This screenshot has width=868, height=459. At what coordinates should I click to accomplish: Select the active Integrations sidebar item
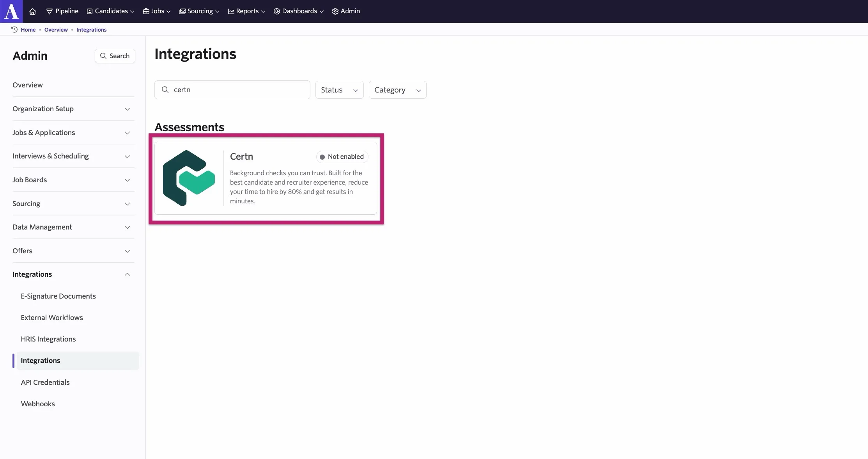78,361
